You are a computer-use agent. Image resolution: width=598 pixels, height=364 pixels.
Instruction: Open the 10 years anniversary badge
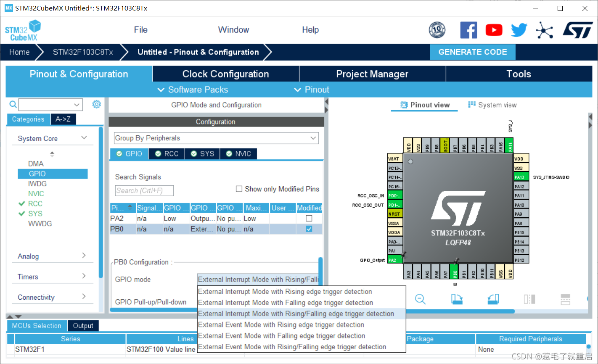click(437, 30)
